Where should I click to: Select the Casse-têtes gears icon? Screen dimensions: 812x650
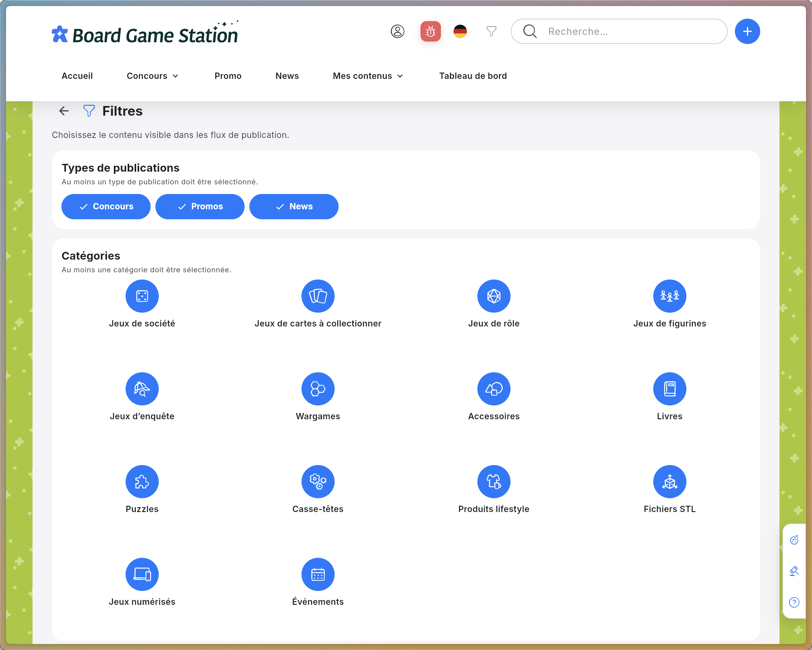click(x=318, y=482)
